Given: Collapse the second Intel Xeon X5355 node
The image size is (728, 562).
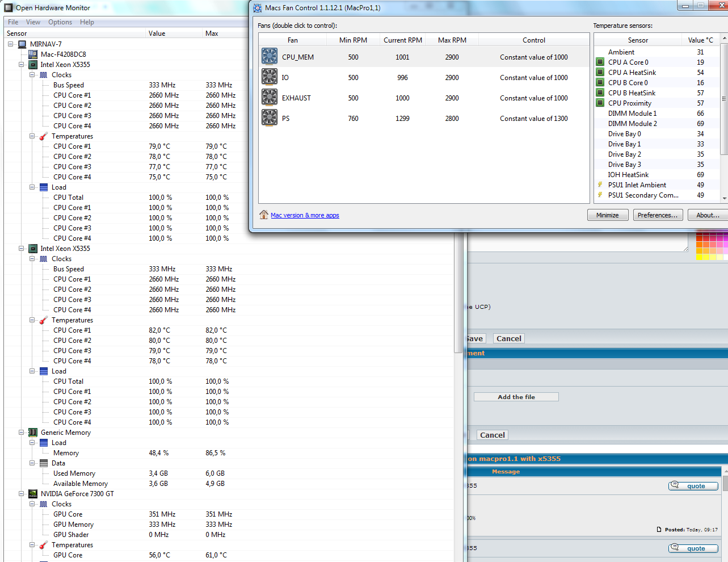Looking at the screenshot, I should click(22, 249).
